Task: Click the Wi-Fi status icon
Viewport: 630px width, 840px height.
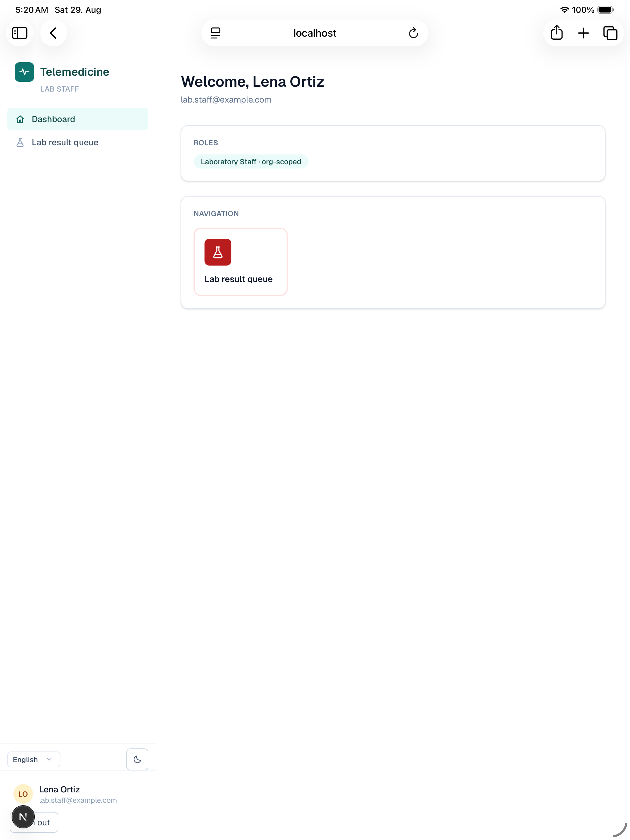Action: (564, 10)
